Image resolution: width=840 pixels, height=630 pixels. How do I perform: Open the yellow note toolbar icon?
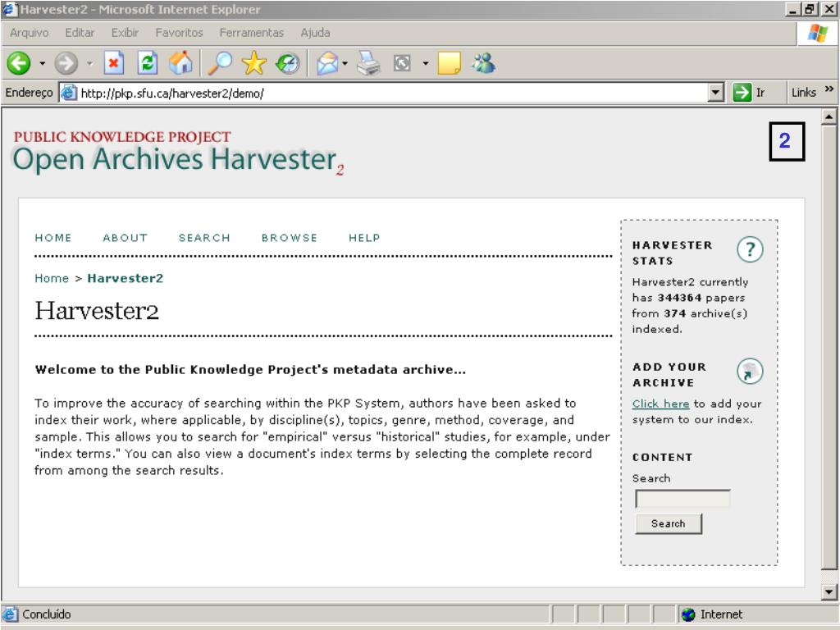click(449, 63)
